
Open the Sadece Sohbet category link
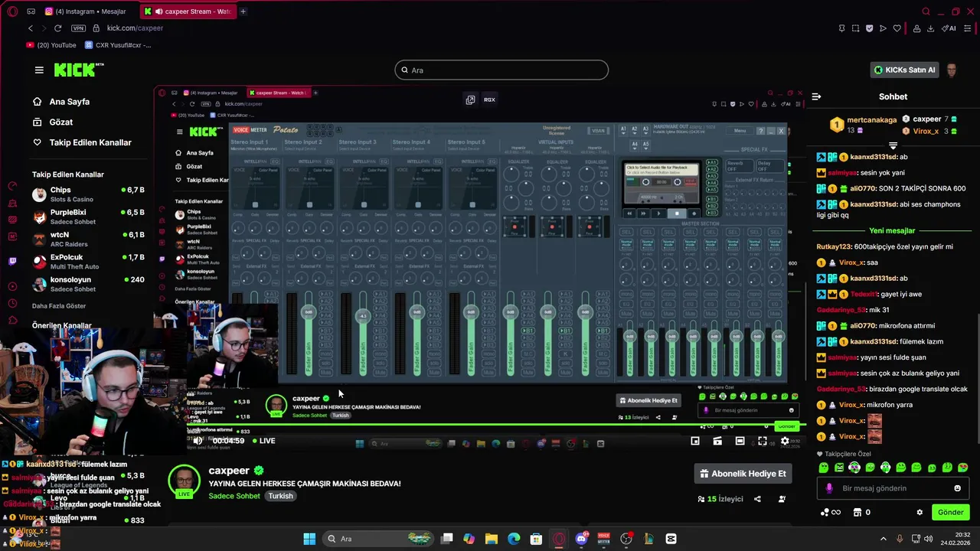tap(234, 496)
